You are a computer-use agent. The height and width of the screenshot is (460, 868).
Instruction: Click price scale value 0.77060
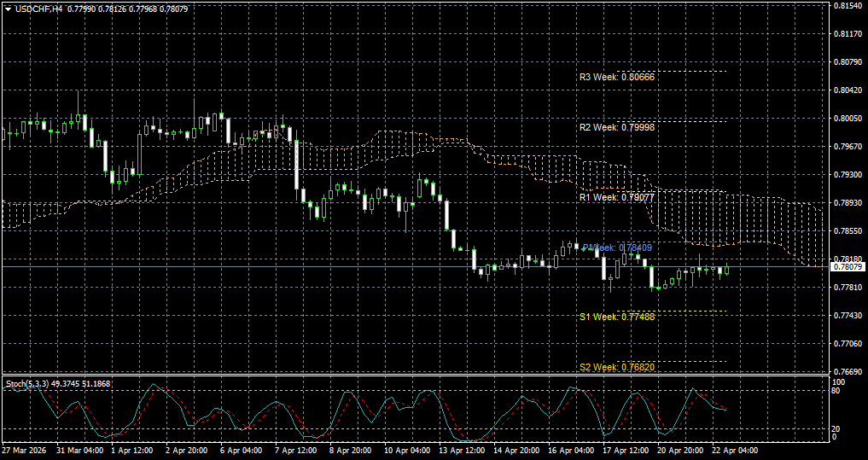848,344
